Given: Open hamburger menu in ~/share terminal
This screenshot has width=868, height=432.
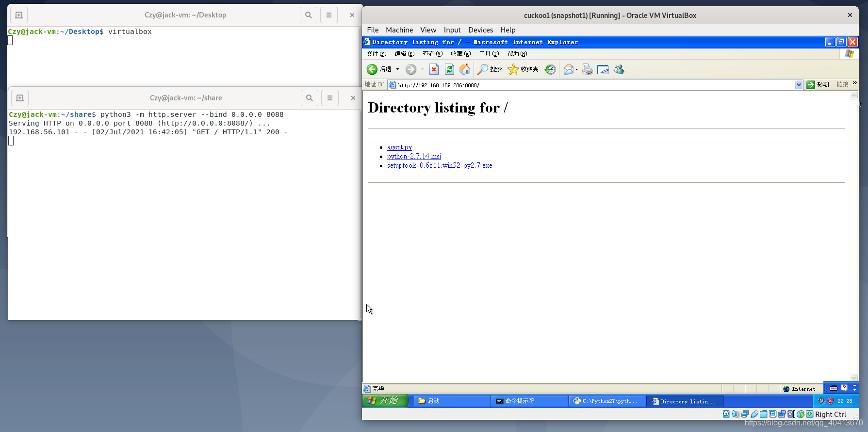Looking at the screenshot, I should pyautogui.click(x=330, y=98).
